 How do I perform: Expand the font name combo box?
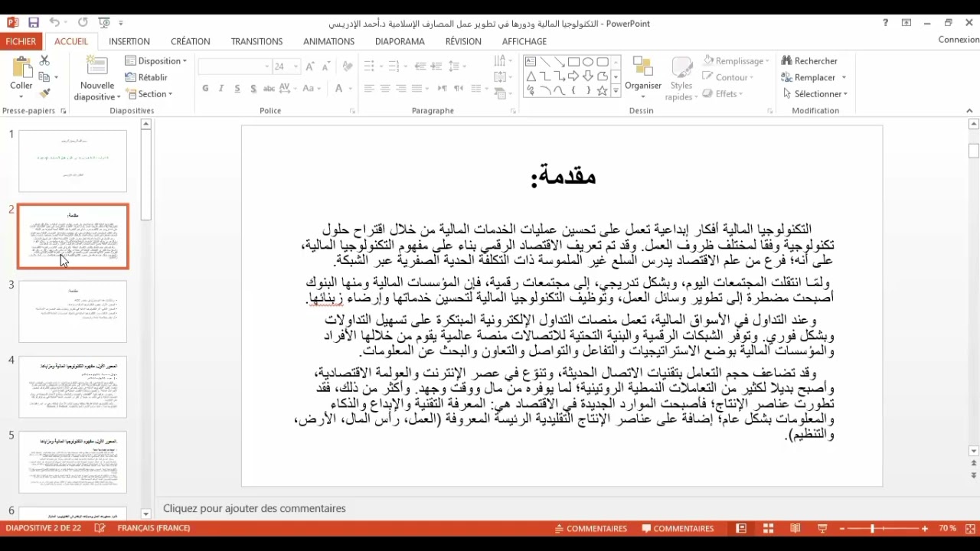(266, 67)
